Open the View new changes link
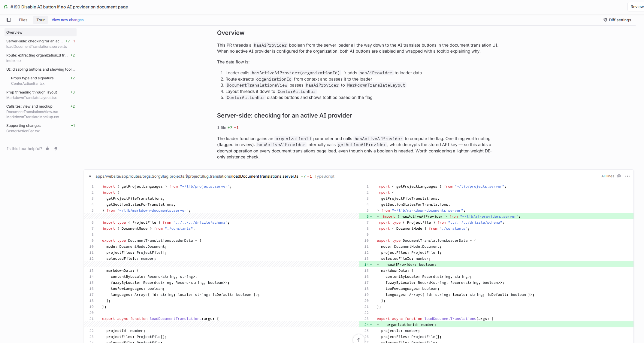The image size is (644, 343). [68, 20]
